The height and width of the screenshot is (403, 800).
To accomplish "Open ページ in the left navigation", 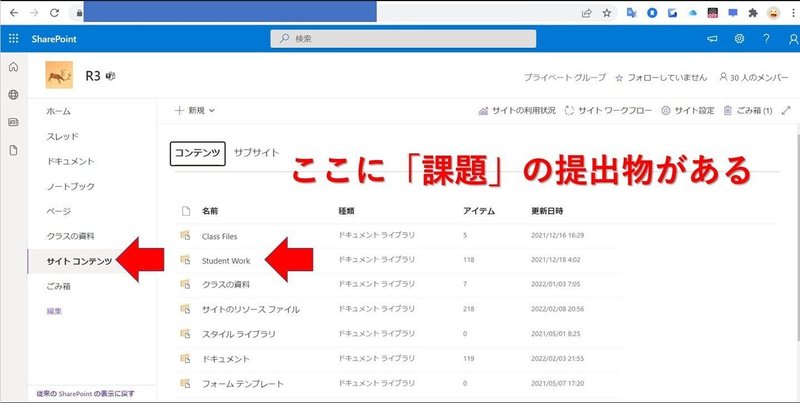I will tap(59, 211).
